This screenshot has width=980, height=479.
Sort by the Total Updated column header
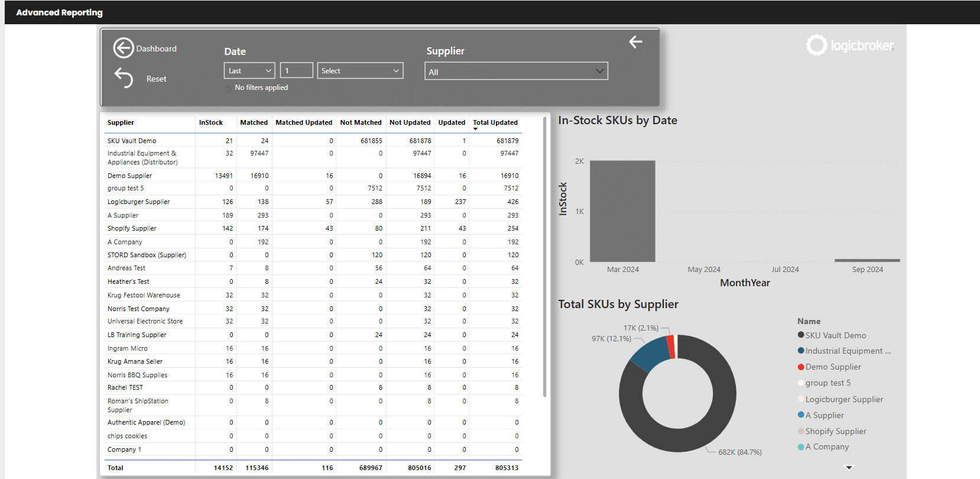[495, 122]
